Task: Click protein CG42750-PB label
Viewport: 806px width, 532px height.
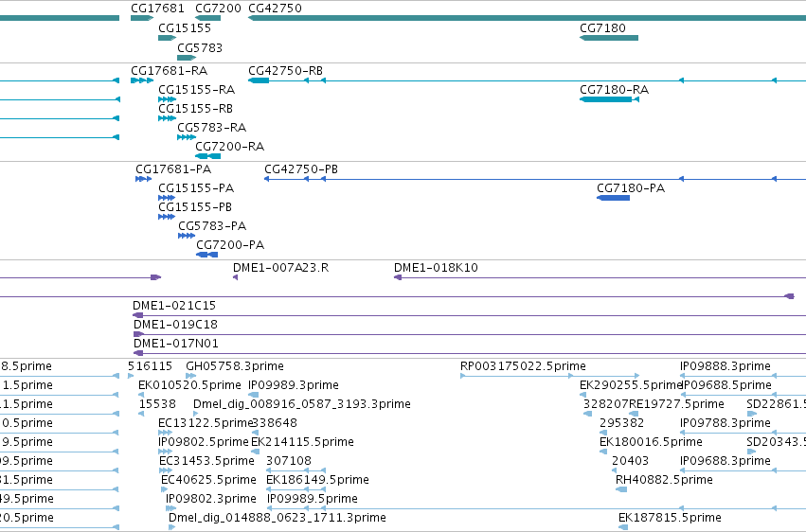Action: tap(300, 169)
